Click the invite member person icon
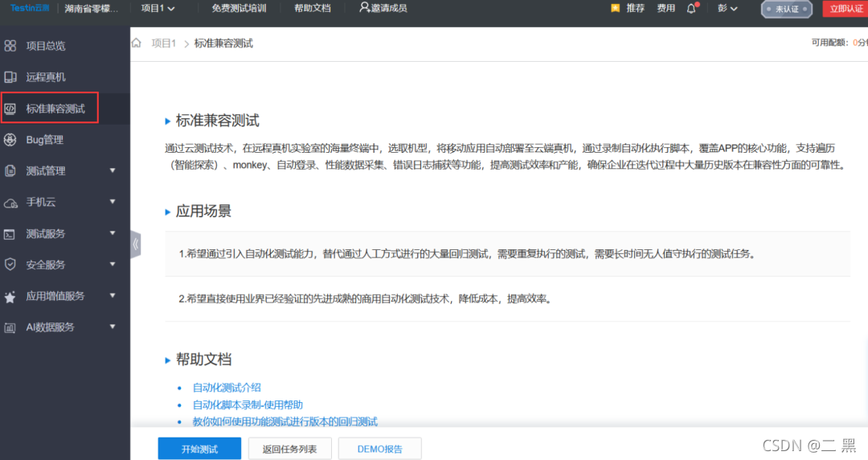This screenshot has height=460, width=868. (x=364, y=7)
